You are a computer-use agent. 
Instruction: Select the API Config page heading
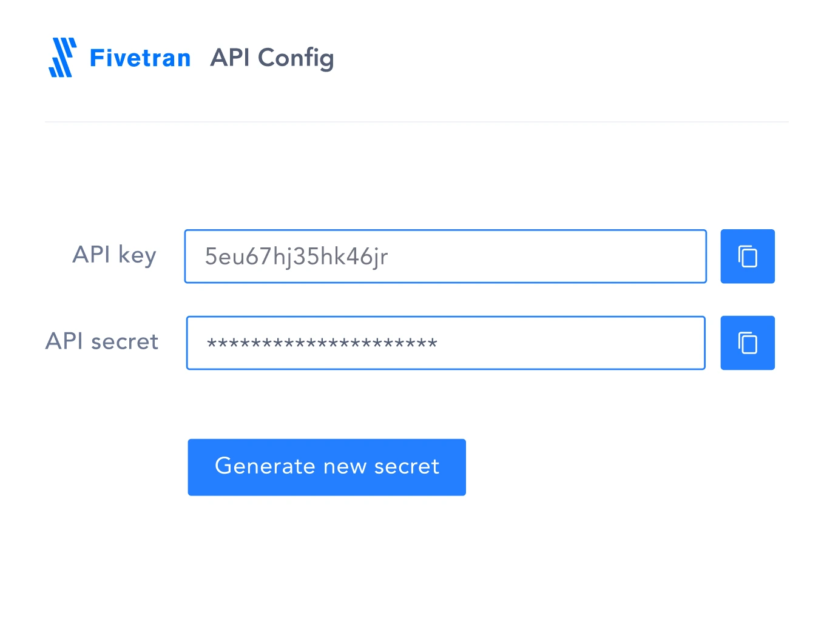[272, 59]
